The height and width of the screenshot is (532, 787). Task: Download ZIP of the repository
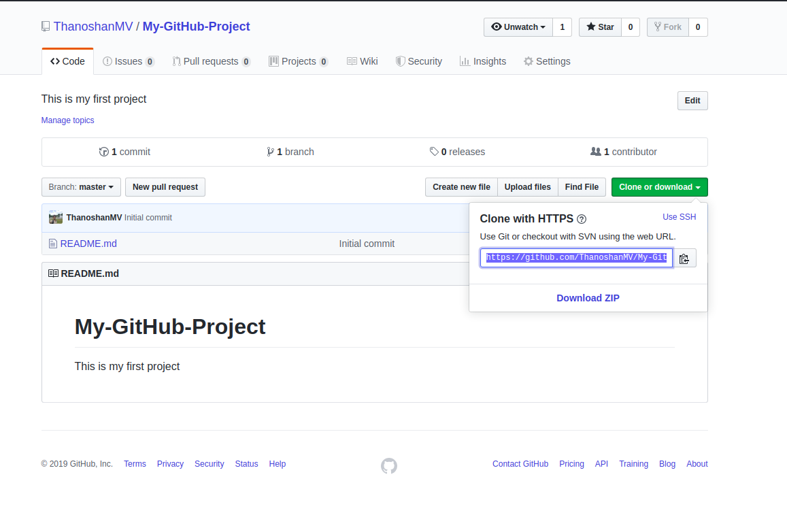point(588,297)
